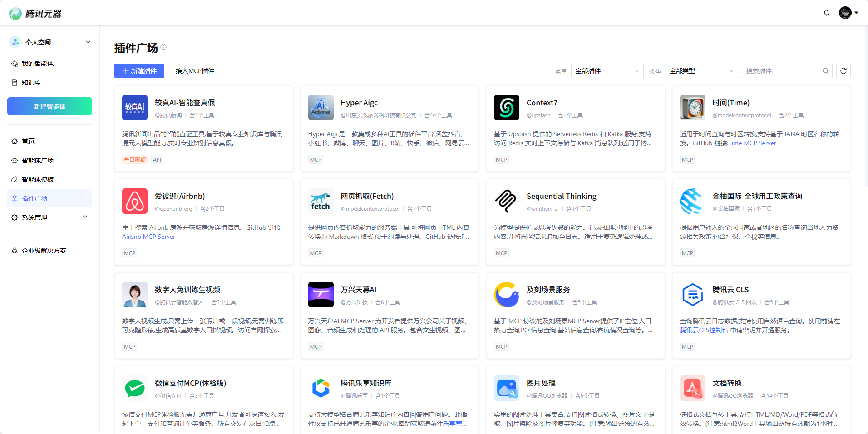Image resolution: width=868 pixels, height=434 pixels.
Task: Click the search magnifier icon
Action: (825, 71)
